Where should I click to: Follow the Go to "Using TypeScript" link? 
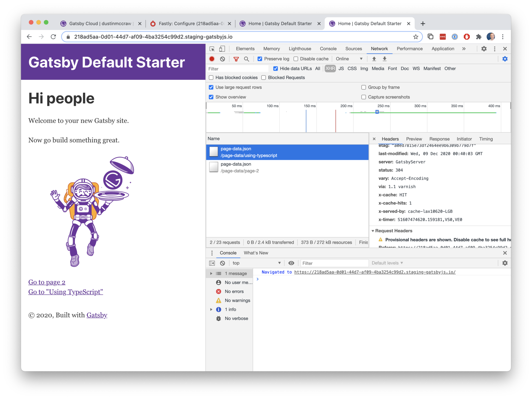pos(66,292)
